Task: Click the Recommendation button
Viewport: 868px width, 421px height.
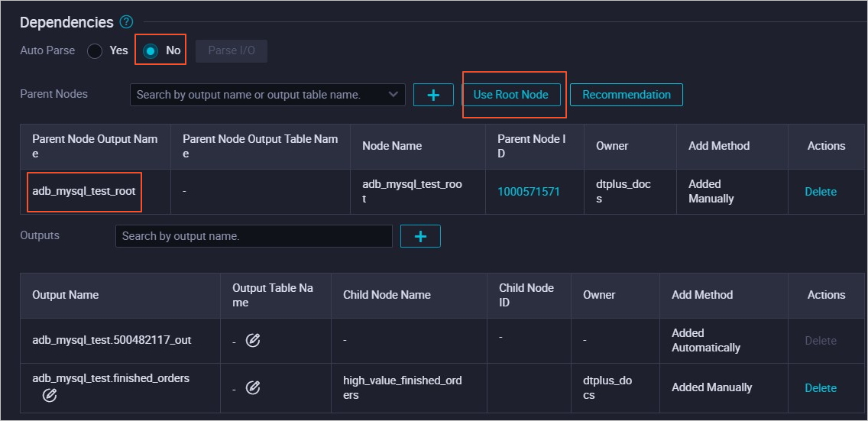Action: 627,95
